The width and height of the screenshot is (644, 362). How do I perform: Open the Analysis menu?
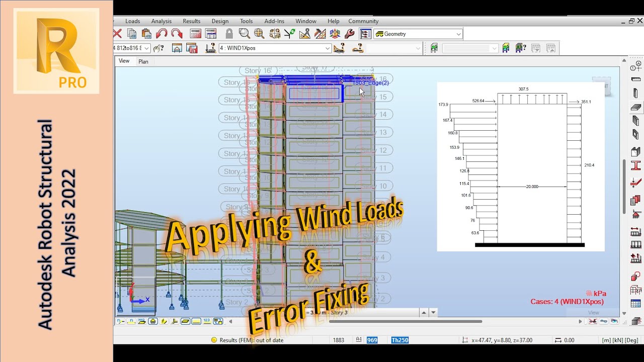click(162, 21)
